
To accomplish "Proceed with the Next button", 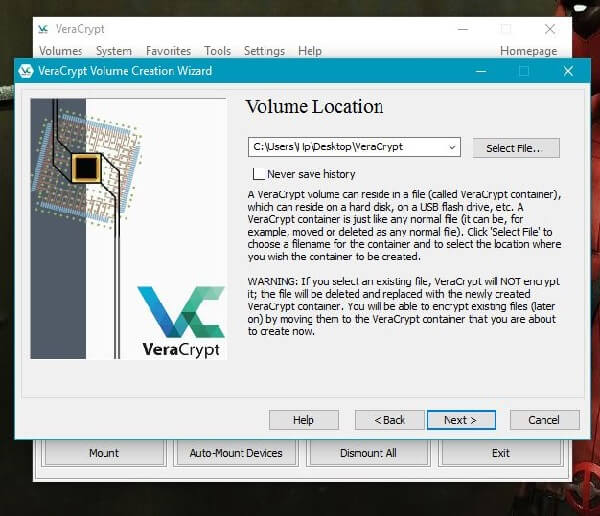I will click(x=461, y=420).
